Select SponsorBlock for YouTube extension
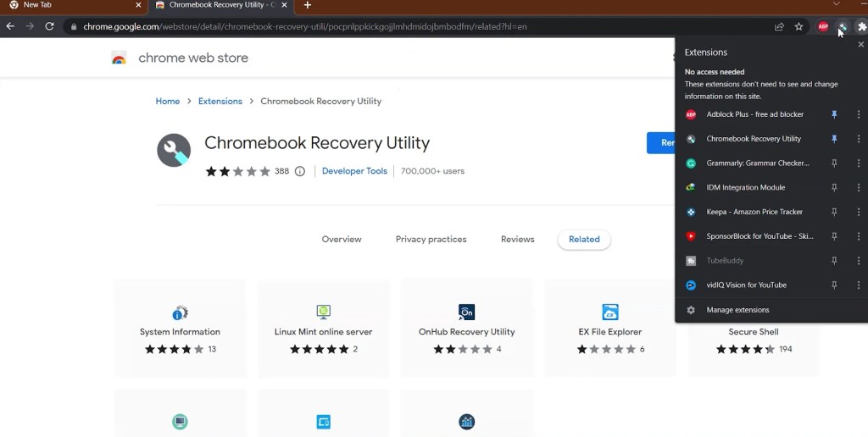868x437 pixels. pos(754,236)
